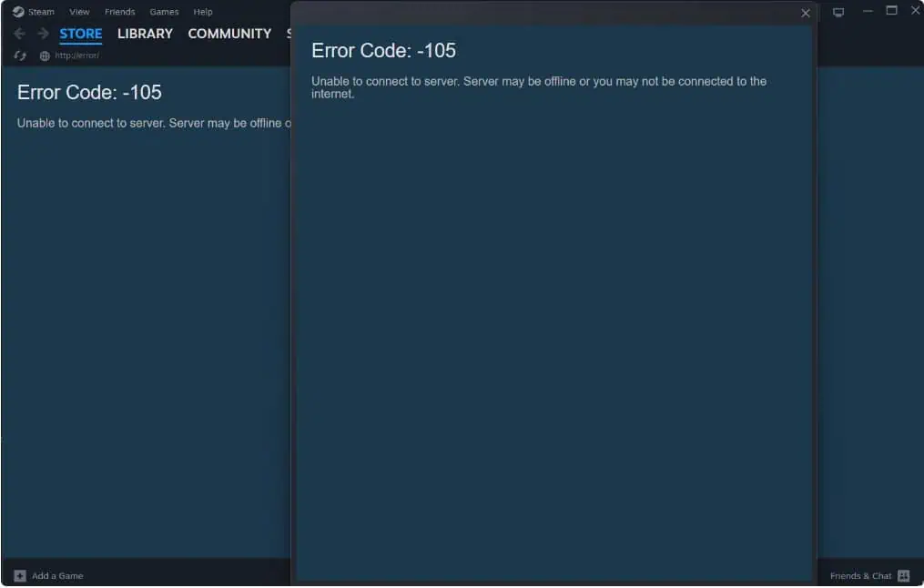Enter Big Picture mode via monitor icon

click(x=838, y=12)
